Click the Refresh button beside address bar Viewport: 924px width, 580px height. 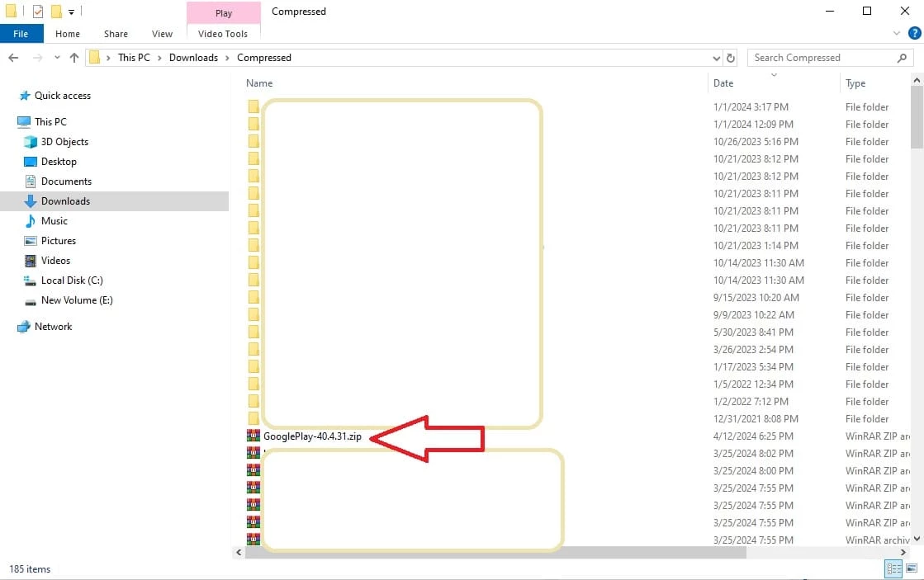[730, 58]
